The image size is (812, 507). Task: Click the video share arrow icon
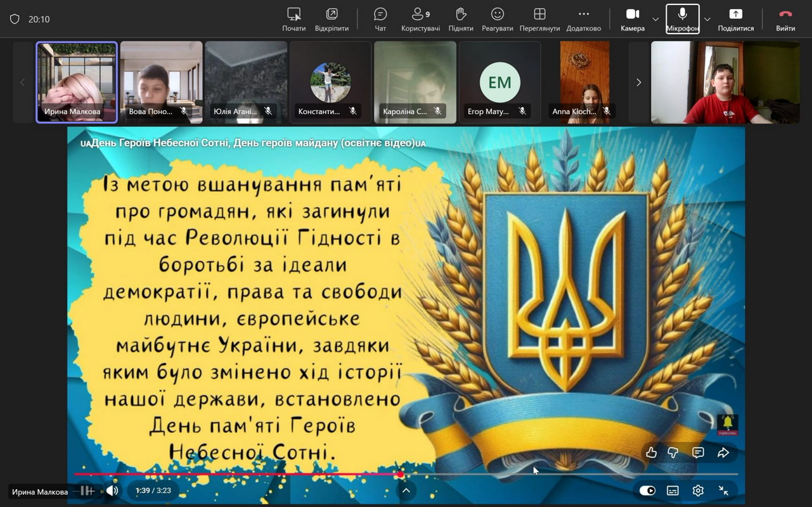point(723,452)
